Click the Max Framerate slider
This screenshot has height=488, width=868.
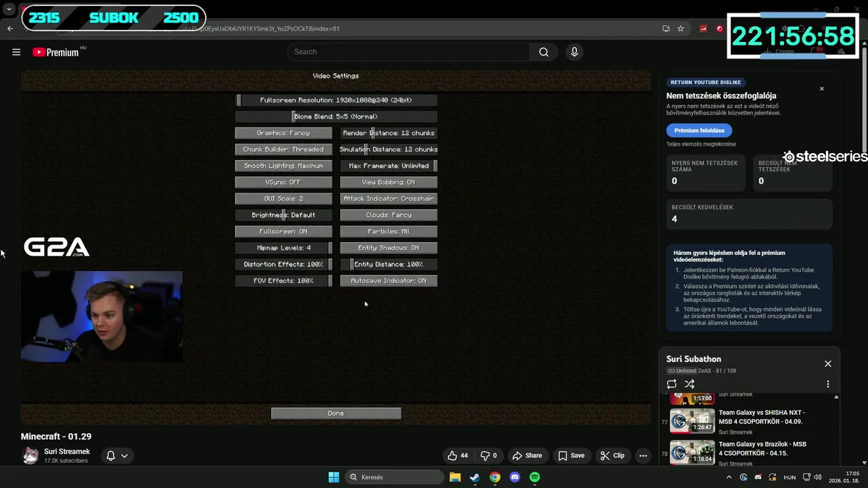coord(389,165)
